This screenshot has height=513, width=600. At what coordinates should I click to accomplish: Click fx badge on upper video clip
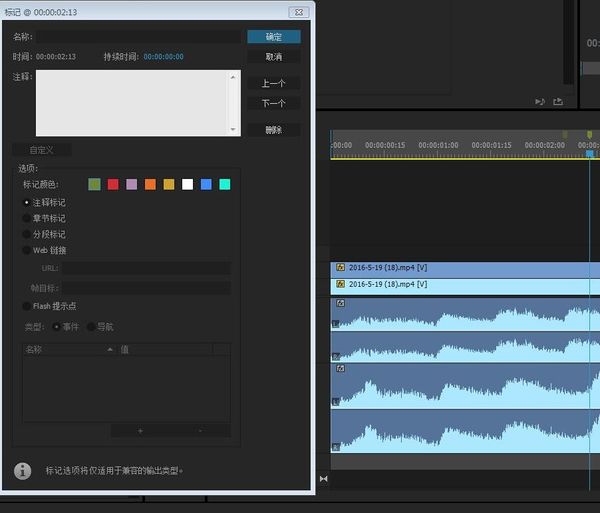click(x=340, y=268)
